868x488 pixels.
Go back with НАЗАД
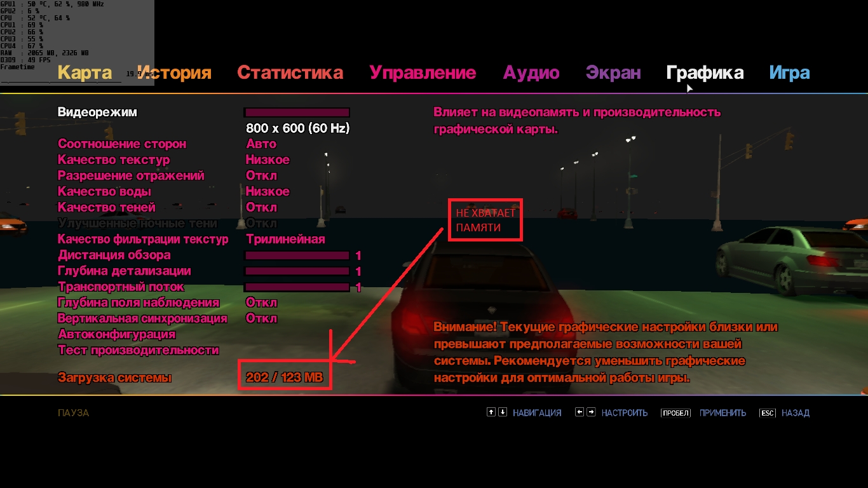(x=796, y=413)
